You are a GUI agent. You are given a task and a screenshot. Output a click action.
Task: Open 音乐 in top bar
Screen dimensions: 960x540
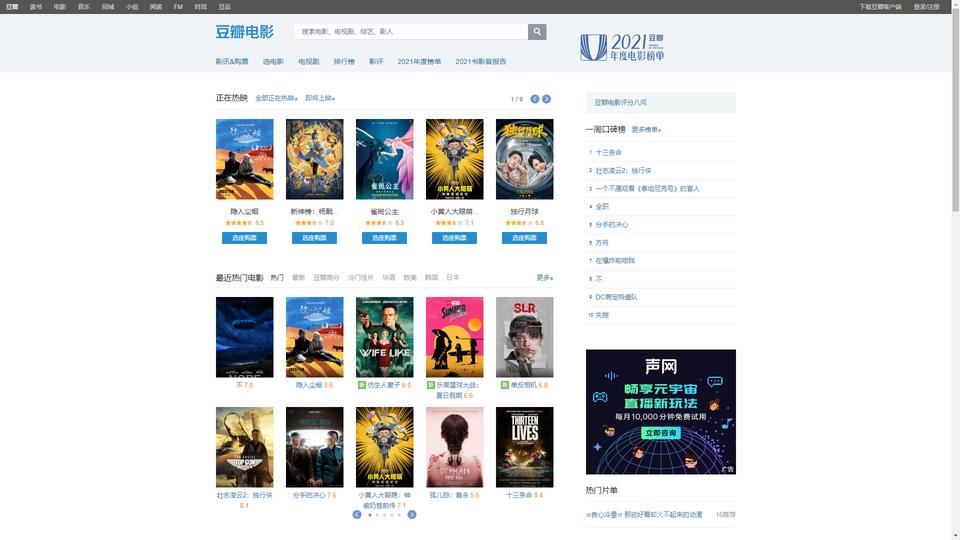tap(84, 7)
